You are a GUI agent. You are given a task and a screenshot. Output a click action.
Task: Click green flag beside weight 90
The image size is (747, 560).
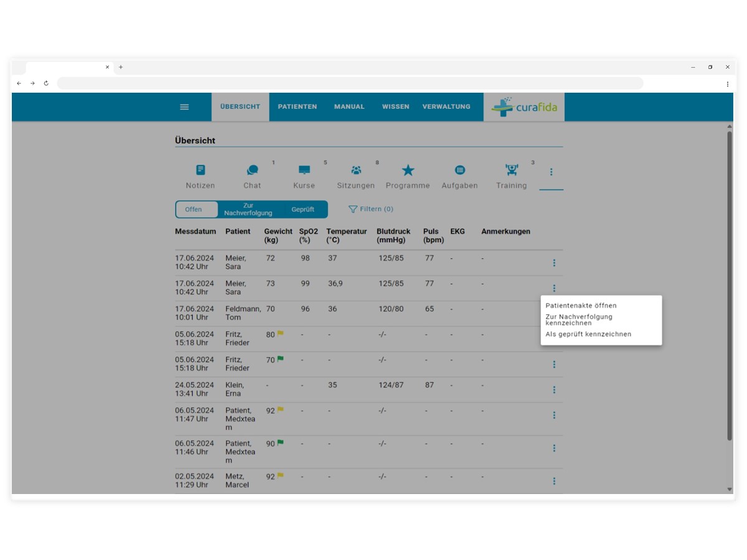(280, 443)
